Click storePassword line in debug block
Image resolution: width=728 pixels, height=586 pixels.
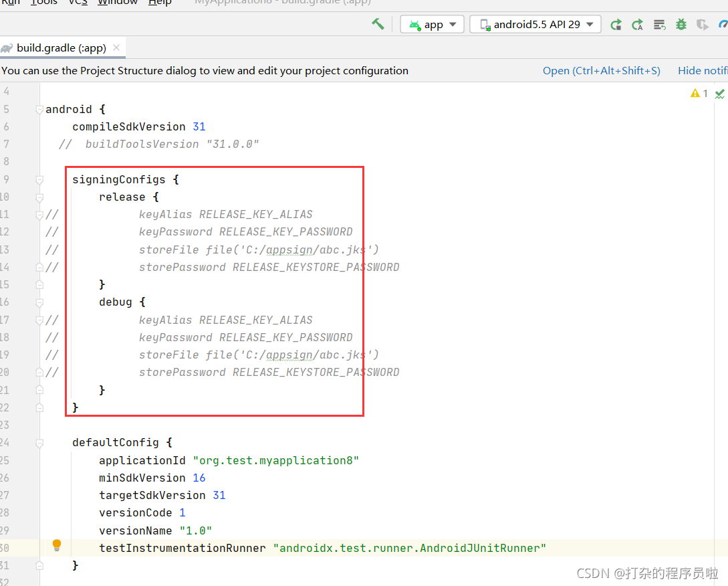(269, 373)
